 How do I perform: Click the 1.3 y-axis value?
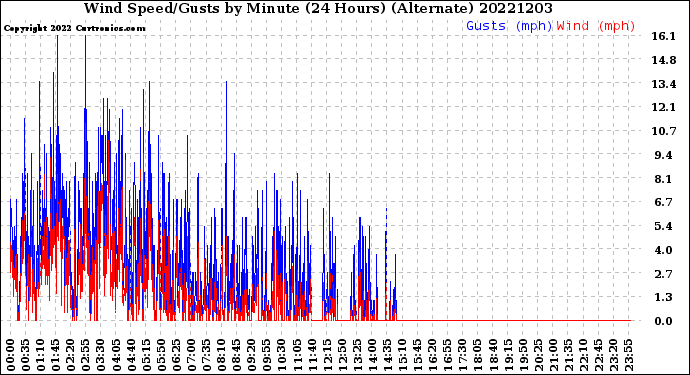[664, 298]
